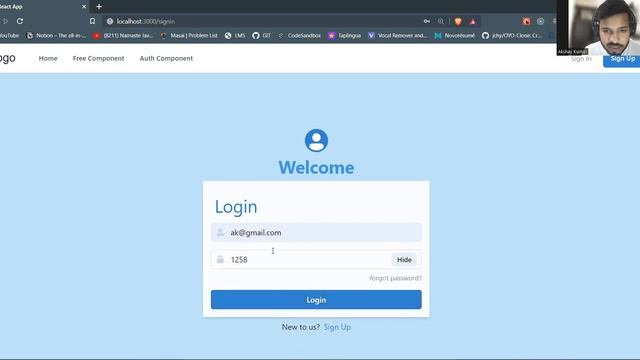
Task: Go to Home in the navbar
Action: coord(48,58)
